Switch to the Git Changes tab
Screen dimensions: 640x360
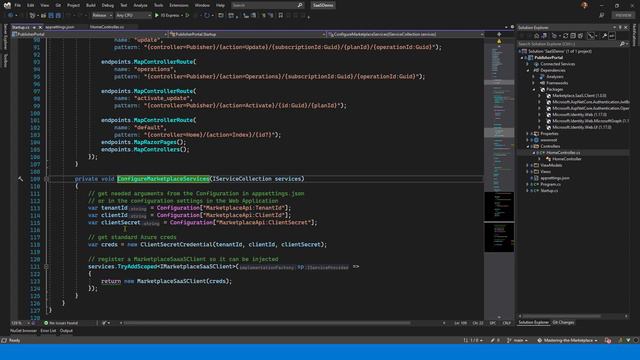(x=563, y=322)
